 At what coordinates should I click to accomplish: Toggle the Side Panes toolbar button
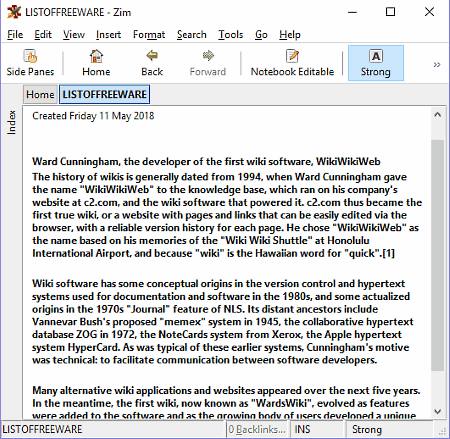(30, 63)
